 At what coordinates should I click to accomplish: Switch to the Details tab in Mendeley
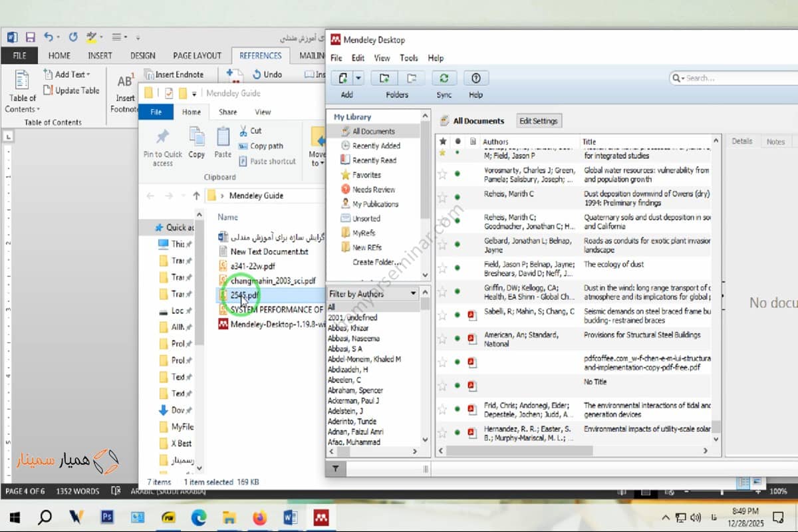click(x=742, y=141)
